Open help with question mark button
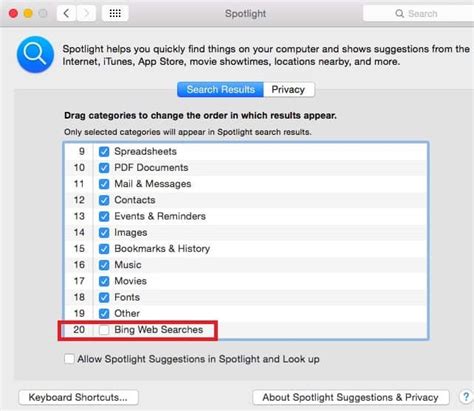This screenshot has width=474, height=411. click(466, 397)
